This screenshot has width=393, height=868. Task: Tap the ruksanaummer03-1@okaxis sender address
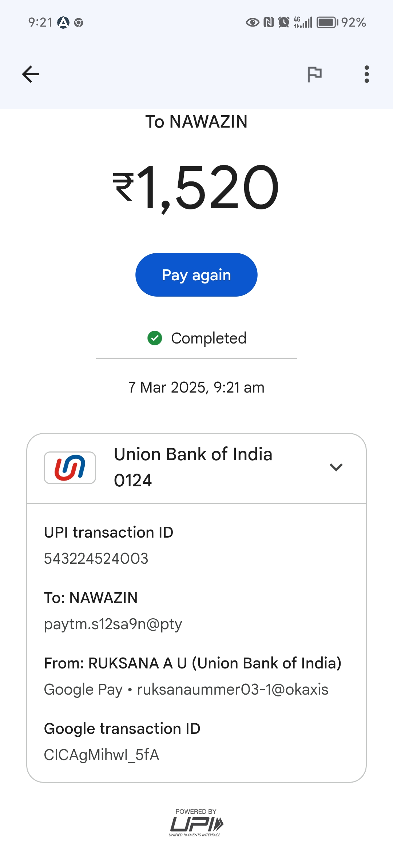pyautogui.click(x=233, y=690)
